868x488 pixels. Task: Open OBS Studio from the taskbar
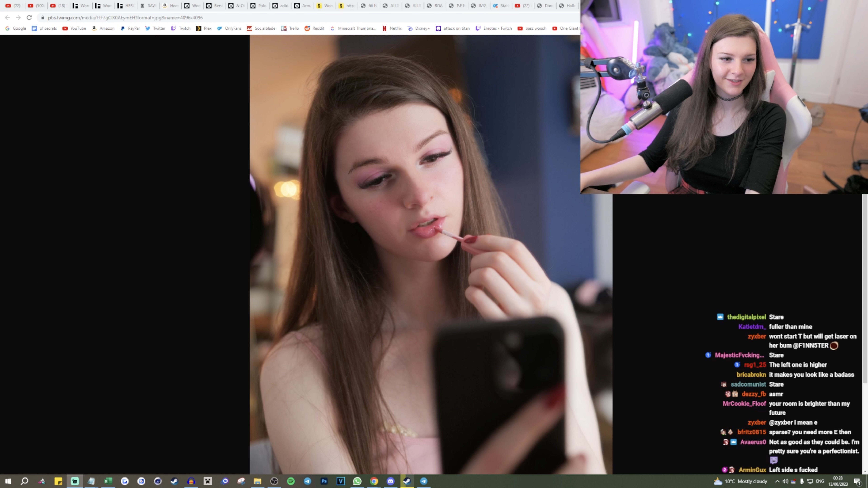(274, 481)
